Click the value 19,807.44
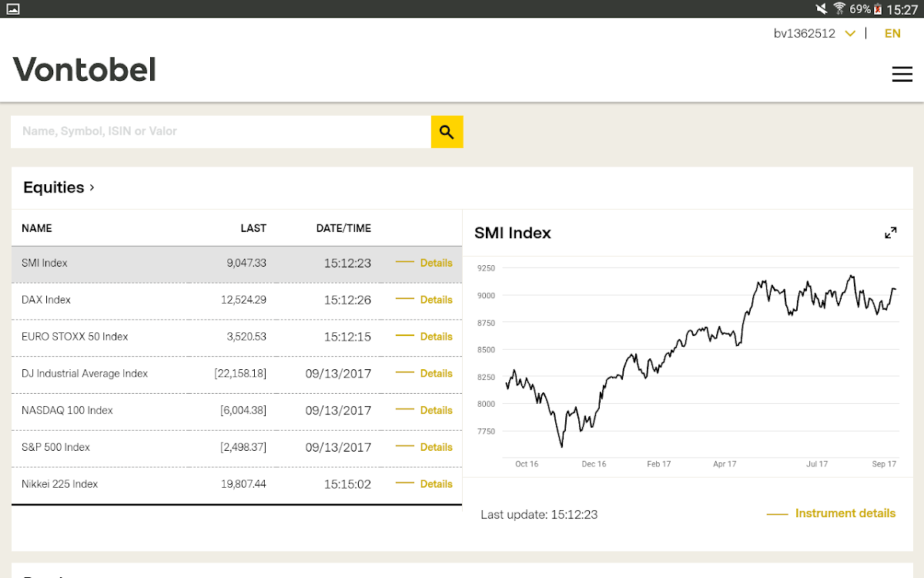This screenshot has width=924, height=578. (243, 484)
